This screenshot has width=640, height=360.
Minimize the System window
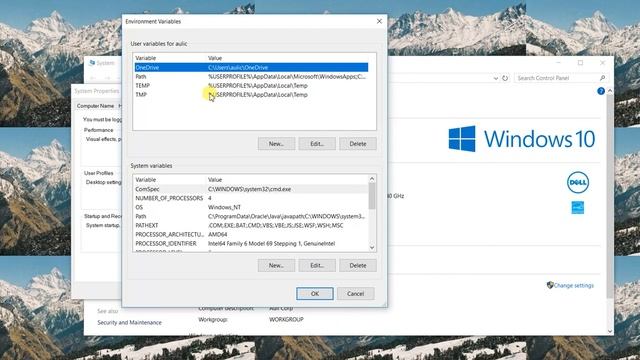pyautogui.click(x=558, y=62)
